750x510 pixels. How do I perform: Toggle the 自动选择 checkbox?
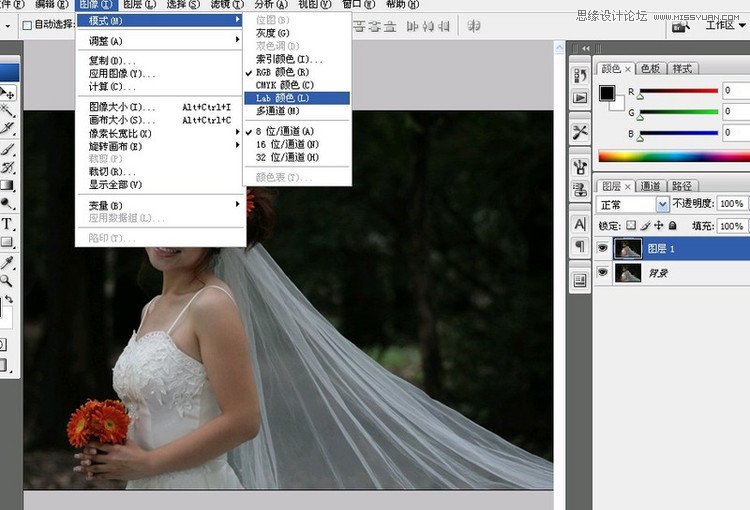27,25
